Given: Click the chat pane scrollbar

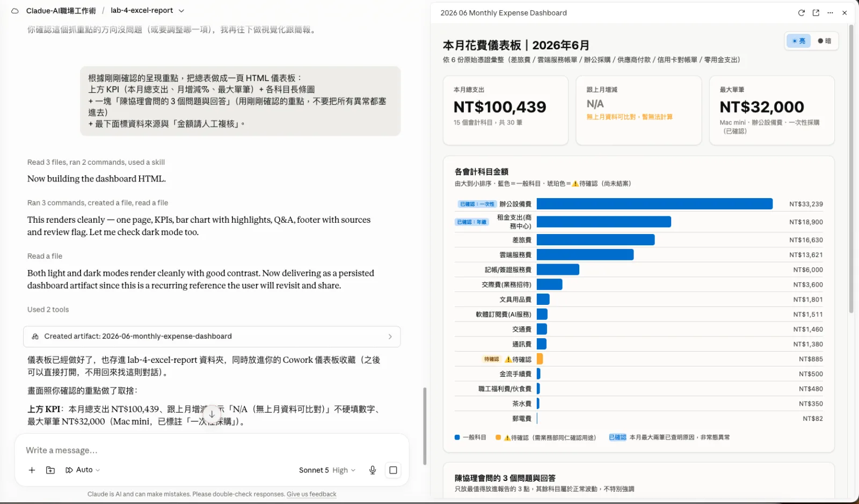Looking at the screenshot, I should [425, 426].
